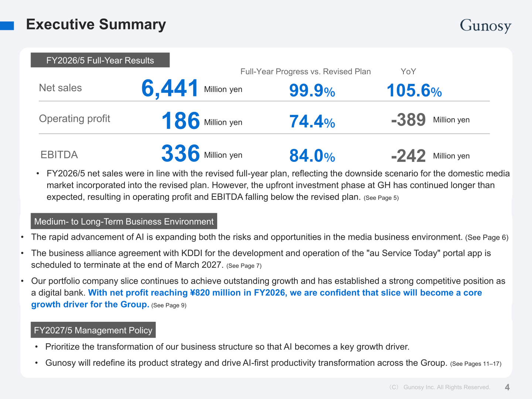The height and width of the screenshot is (399, 532).
Task: Click the Gunosy logo
Action: tap(485, 26)
